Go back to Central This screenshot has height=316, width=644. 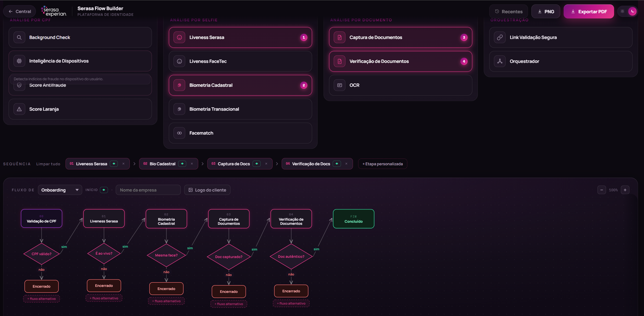click(20, 11)
